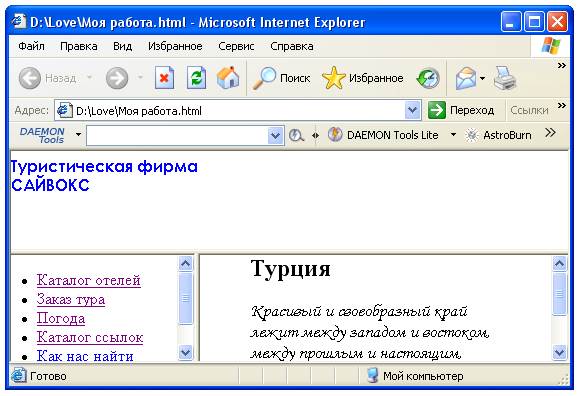Open the Правка menu
The height and width of the screenshot is (396, 580).
tap(79, 46)
